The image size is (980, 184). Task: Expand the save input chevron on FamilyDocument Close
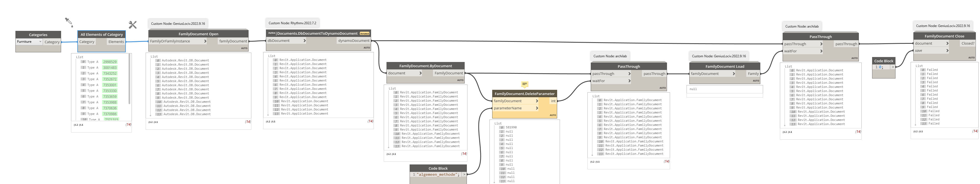tap(947, 50)
